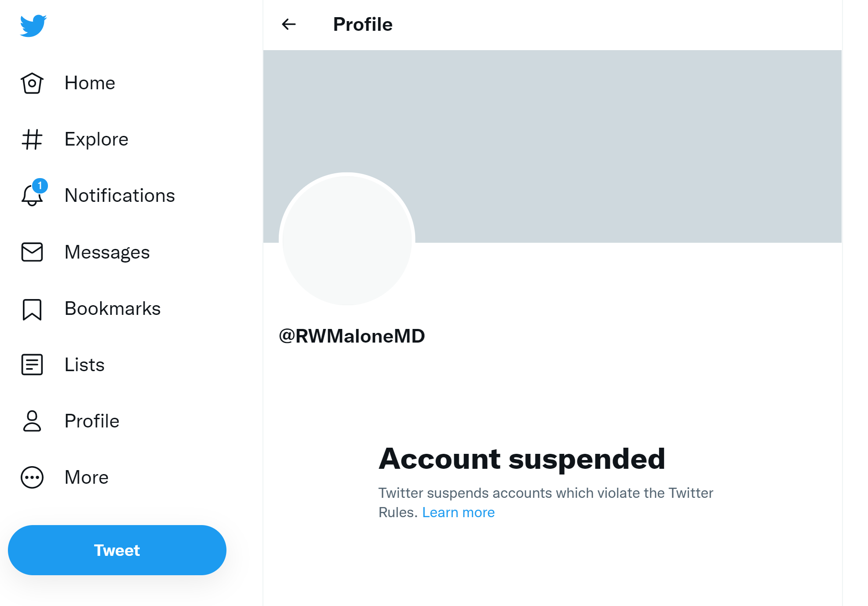868x606 pixels.
Task: Click the Lists document icon
Action: pyautogui.click(x=32, y=365)
